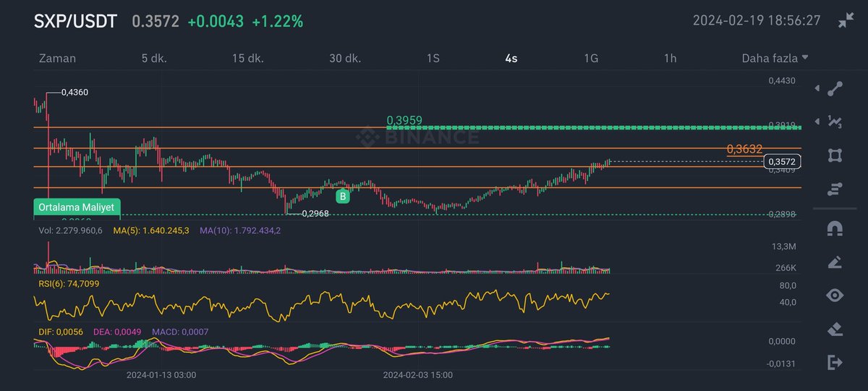Click the 13,3M volume axis label

785,248
